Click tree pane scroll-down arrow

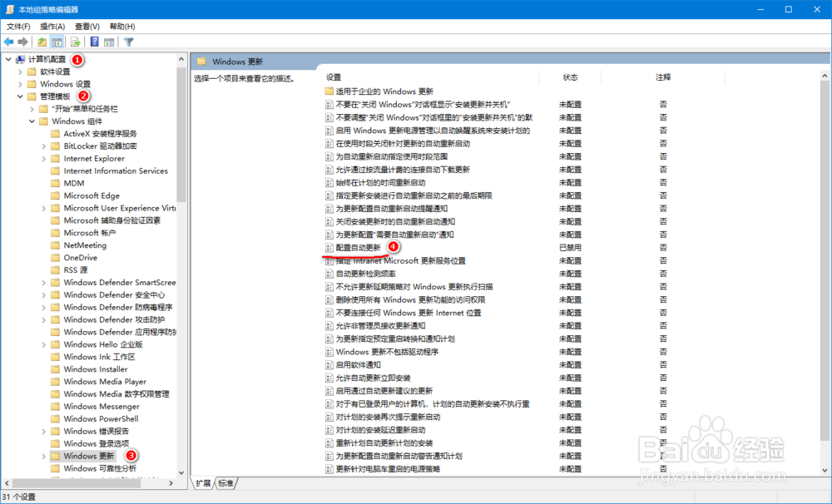coord(181,472)
